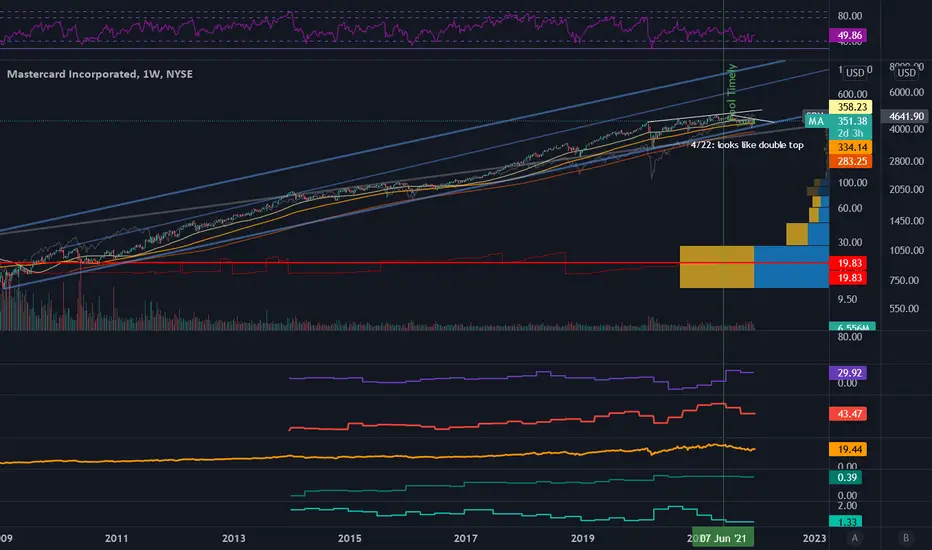Select the largest blue volume profile bar
This screenshot has height=550, width=932.
click(x=791, y=266)
